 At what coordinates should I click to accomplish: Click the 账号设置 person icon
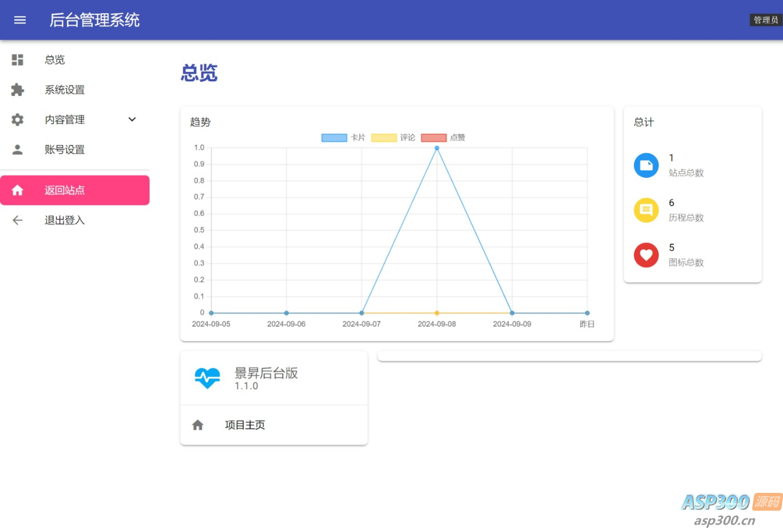17,150
